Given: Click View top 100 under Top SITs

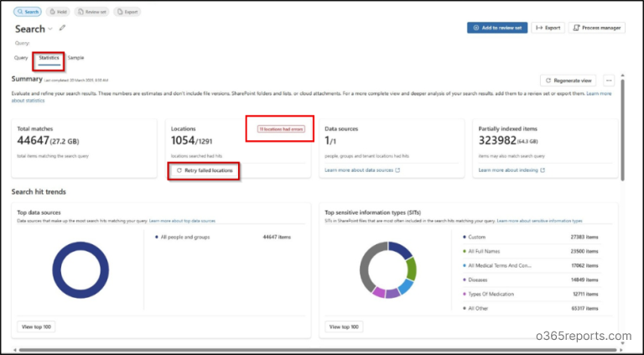Looking at the screenshot, I should click(x=344, y=327).
